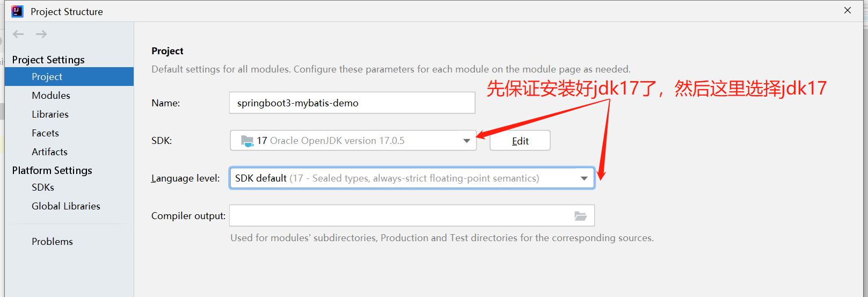Open Global Libraries settings
The width and height of the screenshot is (868, 297).
pos(66,206)
